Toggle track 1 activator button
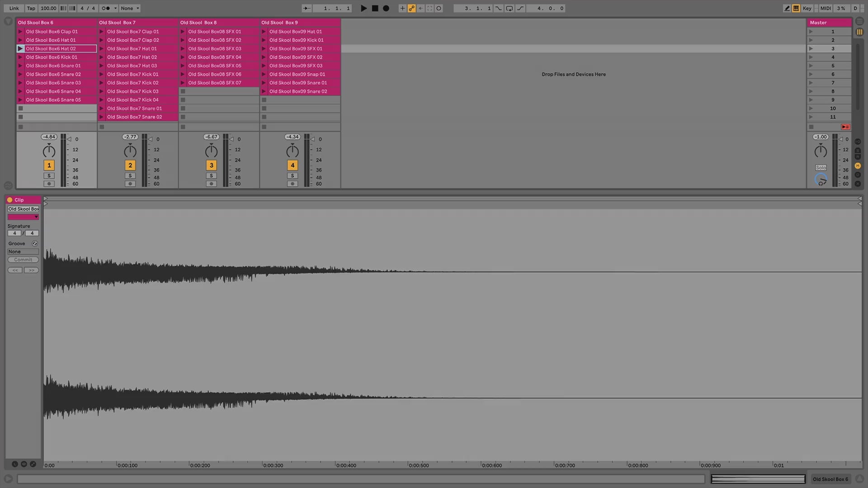Image resolution: width=868 pixels, height=488 pixels. 49,165
